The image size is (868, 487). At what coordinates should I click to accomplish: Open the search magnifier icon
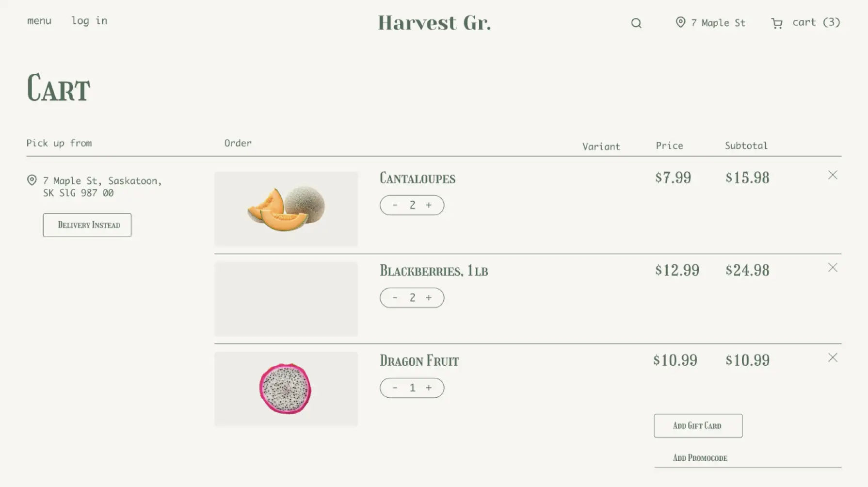tap(636, 23)
